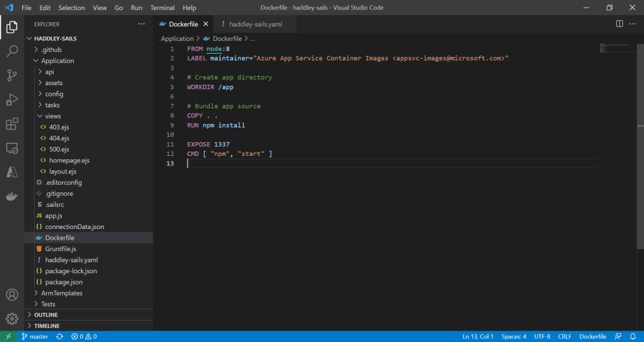Open the Accounts icon in activity bar
644x342 pixels.
(x=11, y=295)
